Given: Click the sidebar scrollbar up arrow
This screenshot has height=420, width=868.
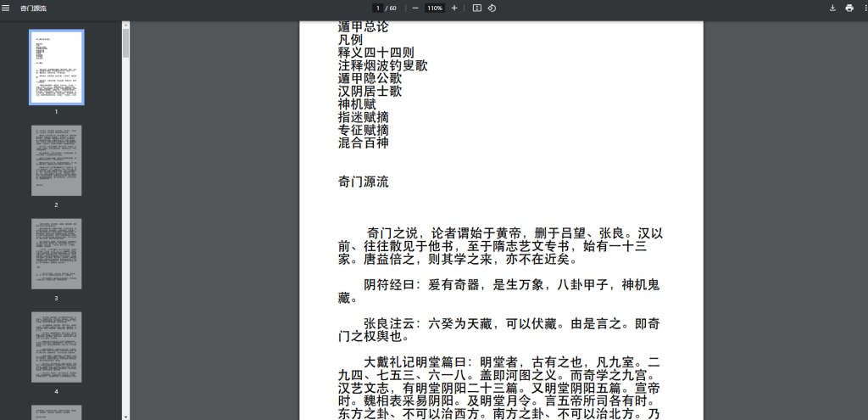Looking at the screenshot, I should pyautogui.click(x=125, y=25).
